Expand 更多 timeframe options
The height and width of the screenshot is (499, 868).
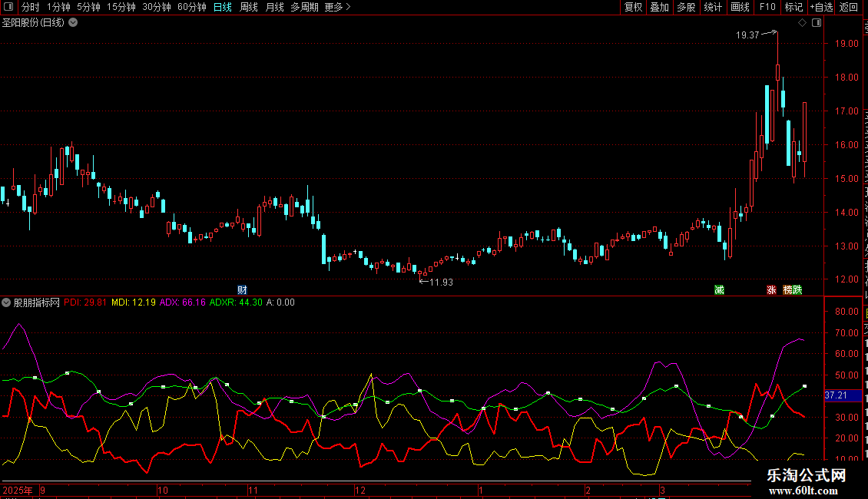point(337,7)
